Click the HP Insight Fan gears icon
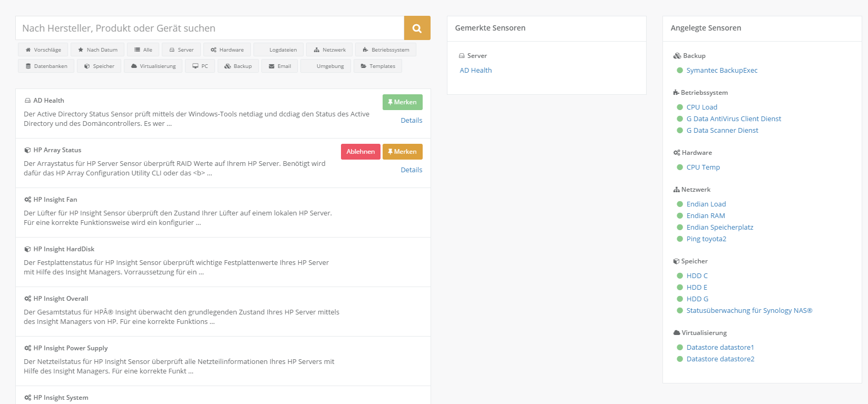The width and height of the screenshot is (868, 404). pos(27,200)
